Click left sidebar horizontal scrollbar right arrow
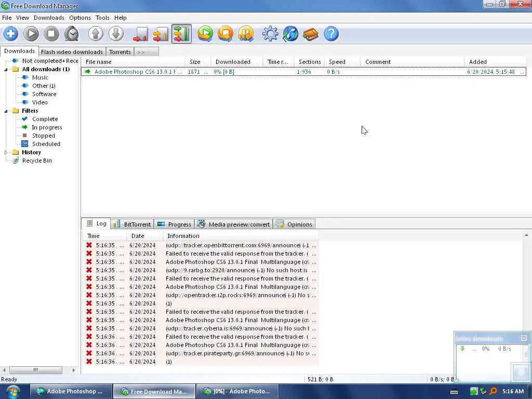 73,370
